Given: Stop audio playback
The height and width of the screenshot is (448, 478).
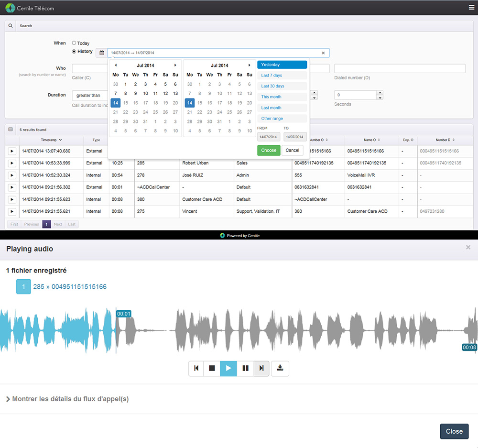Looking at the screenshot, I should click(212, 369).
